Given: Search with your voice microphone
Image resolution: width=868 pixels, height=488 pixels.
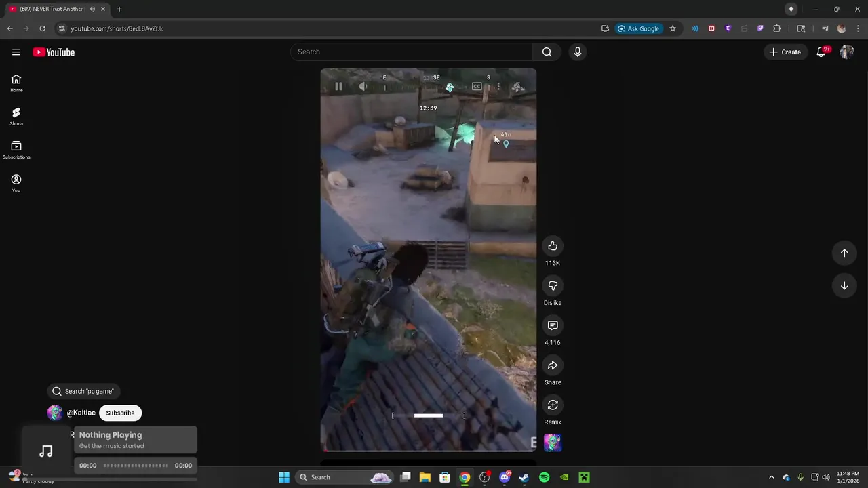Looking at the screenshot, I should 578,52.
